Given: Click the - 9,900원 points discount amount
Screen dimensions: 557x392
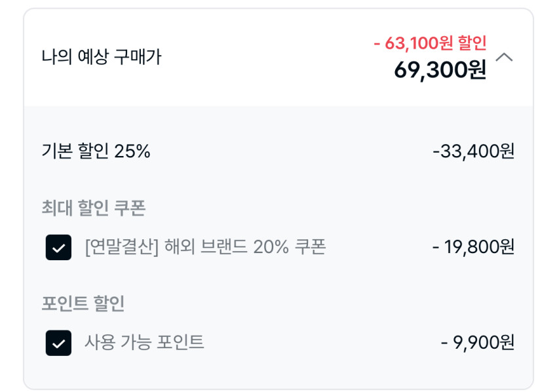Looking at the screenshot, I should tap(477, 342).
